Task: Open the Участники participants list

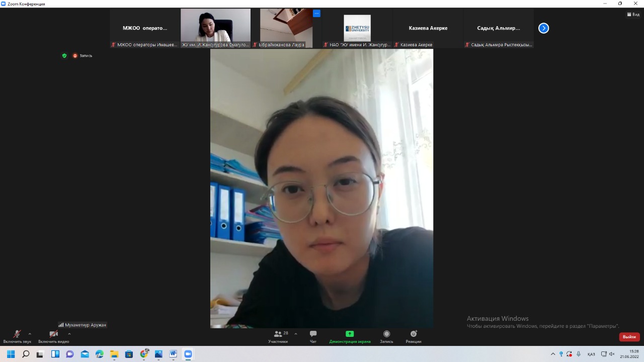Action: (x=278, y=336)
